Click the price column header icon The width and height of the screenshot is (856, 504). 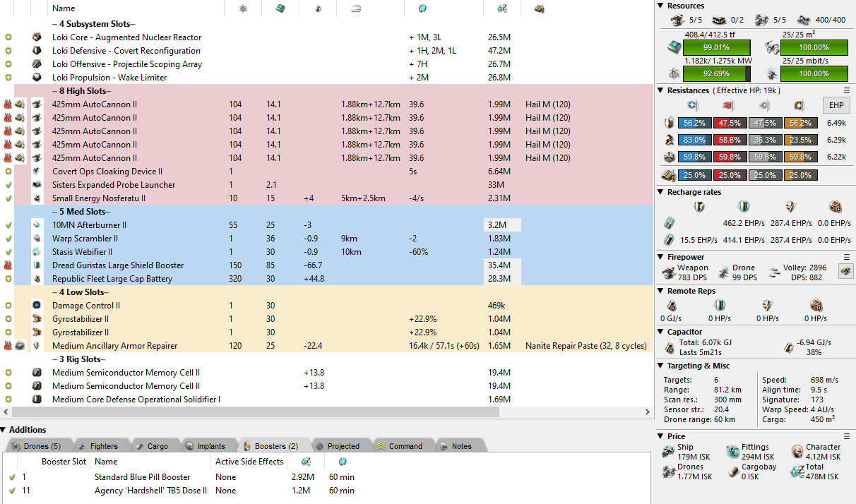pyautogui.click(x=501, y=8)
